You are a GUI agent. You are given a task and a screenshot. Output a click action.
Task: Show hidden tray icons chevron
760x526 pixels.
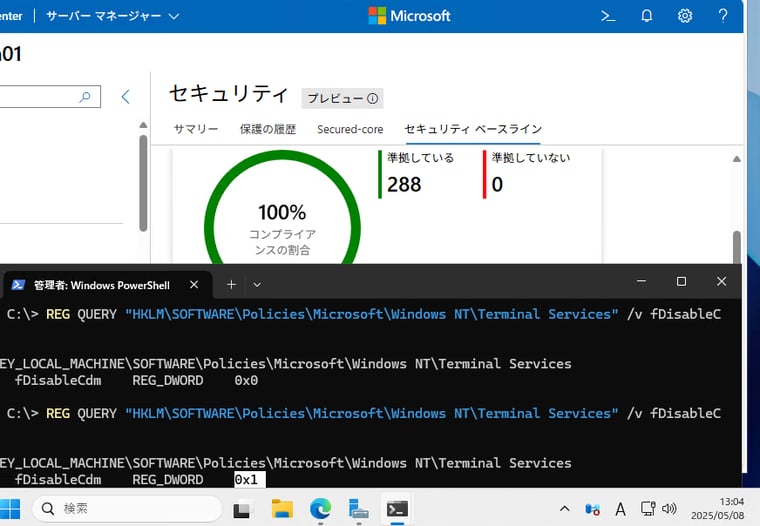[565, 509]
